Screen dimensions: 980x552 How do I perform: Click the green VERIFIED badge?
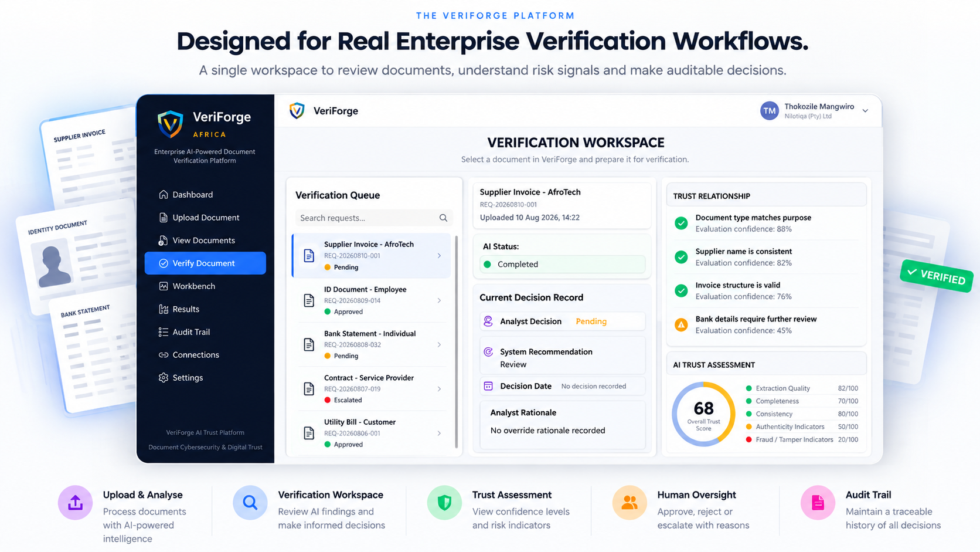pyautogui.click(x=937, y=276)
